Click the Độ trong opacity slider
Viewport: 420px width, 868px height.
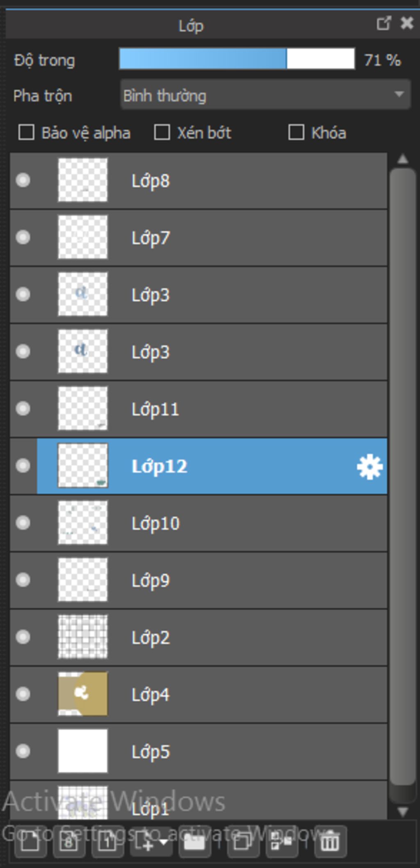click(237, 59)
